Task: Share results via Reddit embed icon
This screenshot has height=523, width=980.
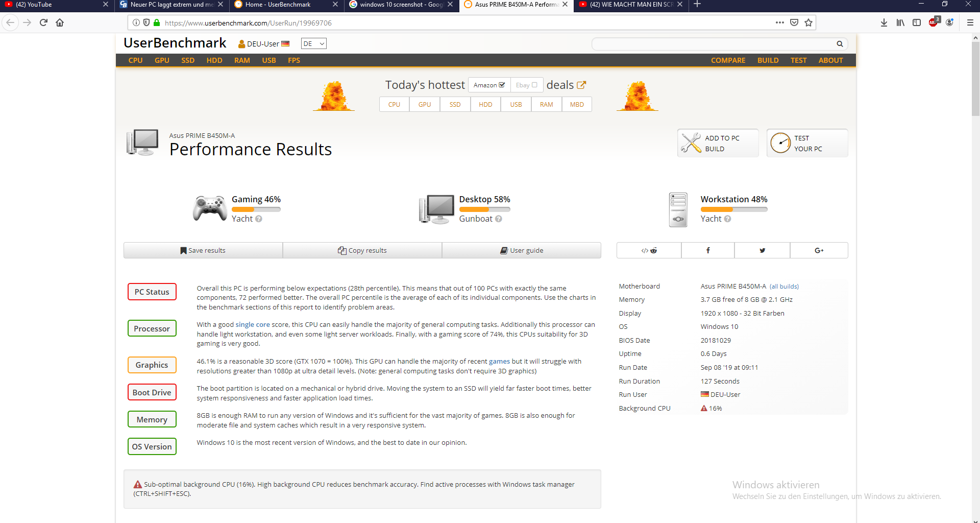Action: click(649, 250)
